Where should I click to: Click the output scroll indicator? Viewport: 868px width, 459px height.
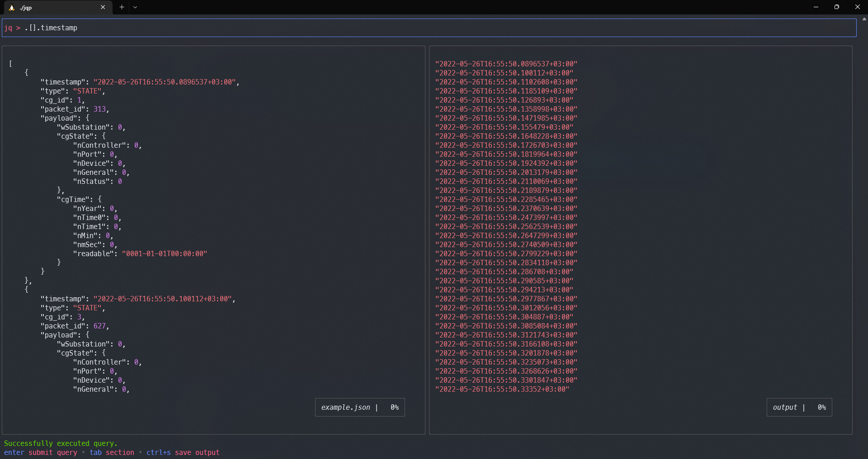(x=799, y=407)
